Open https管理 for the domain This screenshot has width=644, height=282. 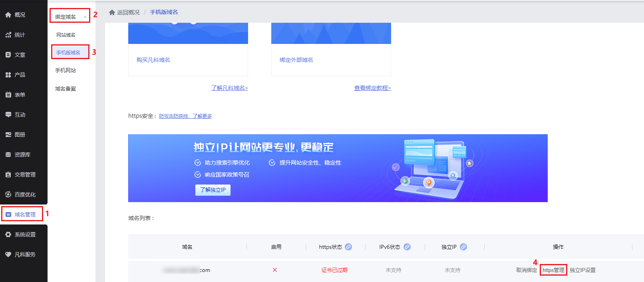coord(553,270)
